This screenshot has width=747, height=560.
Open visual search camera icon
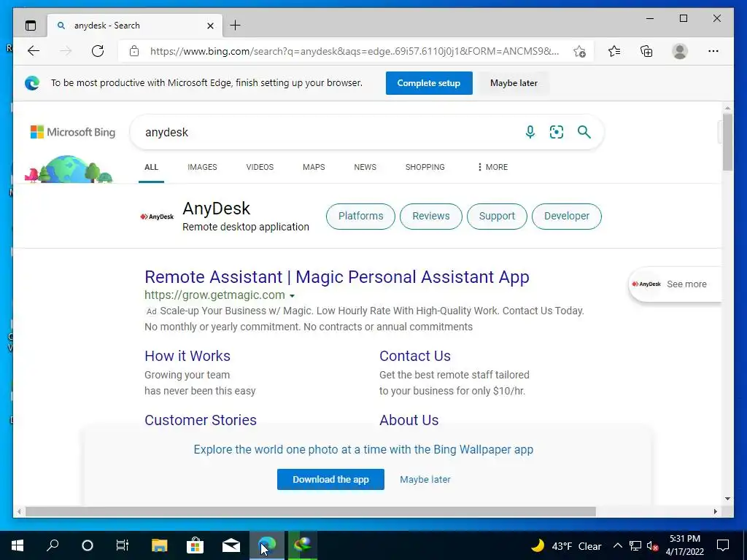pyautogui.click(x=557, y=132)
